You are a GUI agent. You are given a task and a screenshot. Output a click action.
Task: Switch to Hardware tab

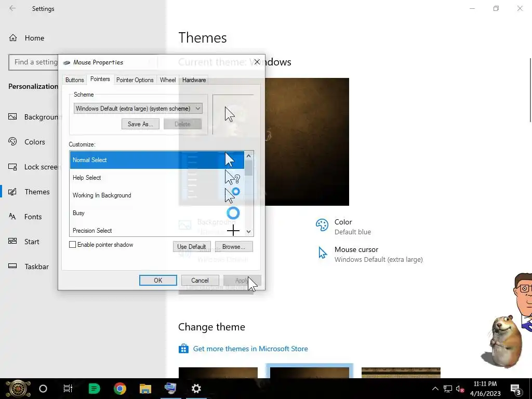click(x=194, y=80)
